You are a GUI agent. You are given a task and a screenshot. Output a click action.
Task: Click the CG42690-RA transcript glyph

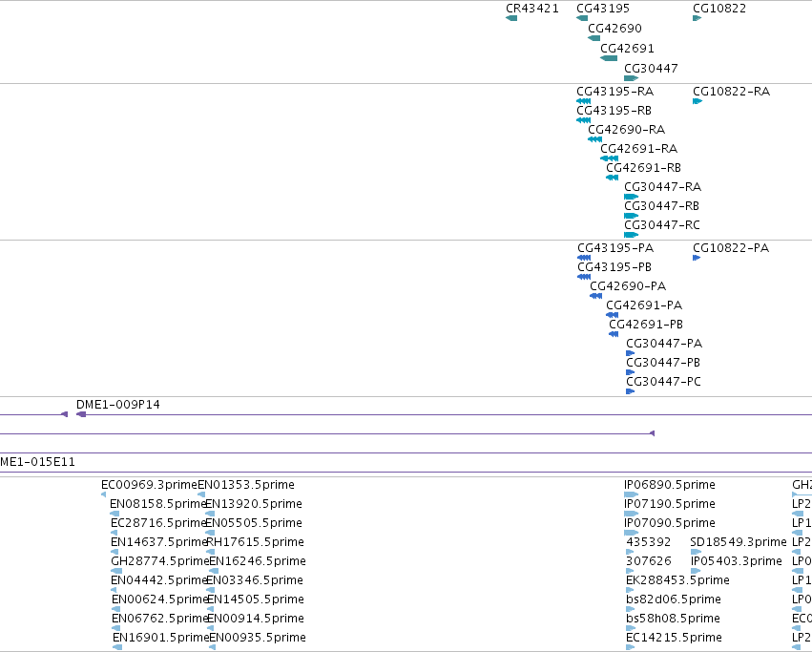(x=595, y=139)
